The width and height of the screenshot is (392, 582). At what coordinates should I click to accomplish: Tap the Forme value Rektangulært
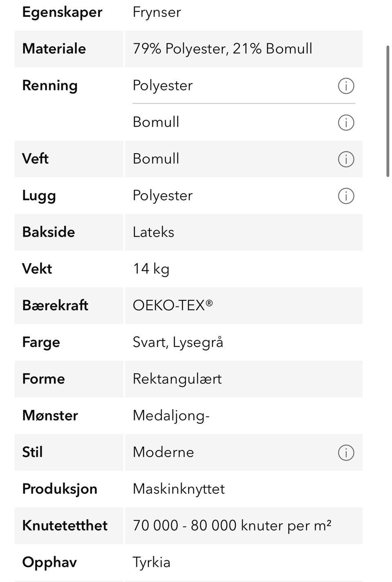click(x=177, y=379)
